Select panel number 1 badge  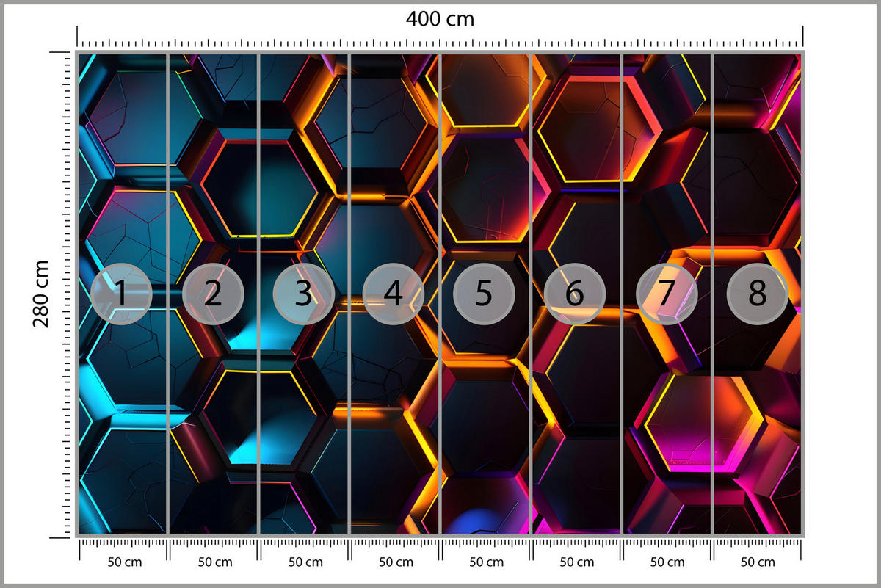click(x=120, y=294)
